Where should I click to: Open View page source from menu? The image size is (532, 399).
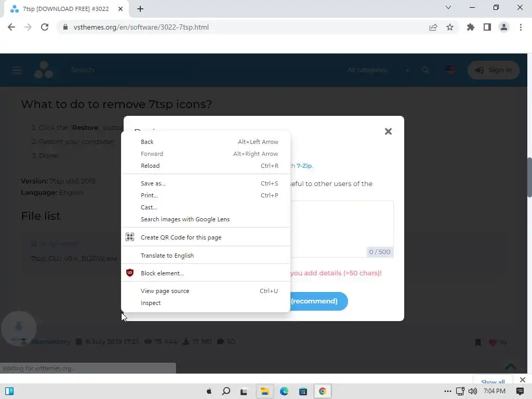pyautogui.click(x=206, y=291)
